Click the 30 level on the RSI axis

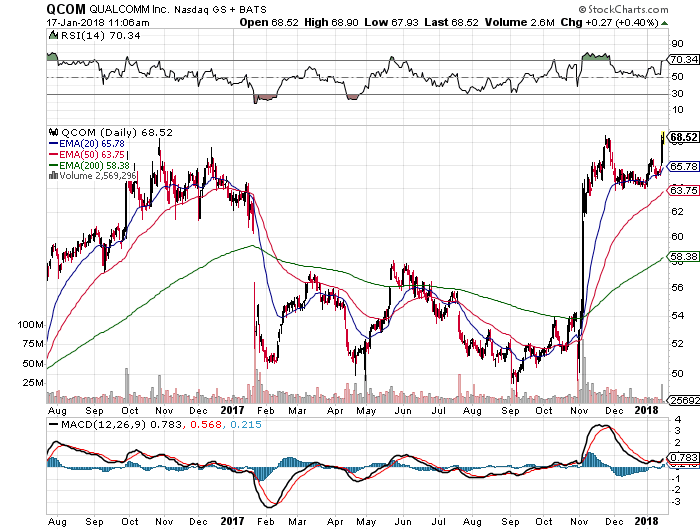click(677, 93)
